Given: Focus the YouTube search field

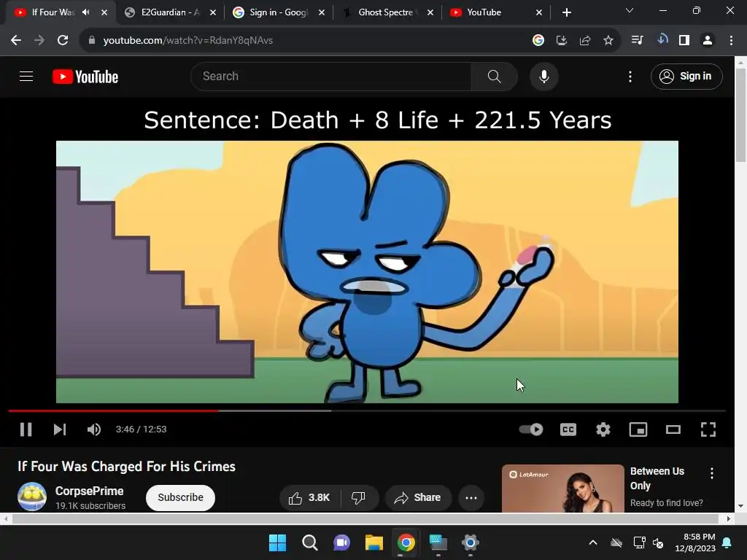Looking at the screenshot, I should [330, 76].
